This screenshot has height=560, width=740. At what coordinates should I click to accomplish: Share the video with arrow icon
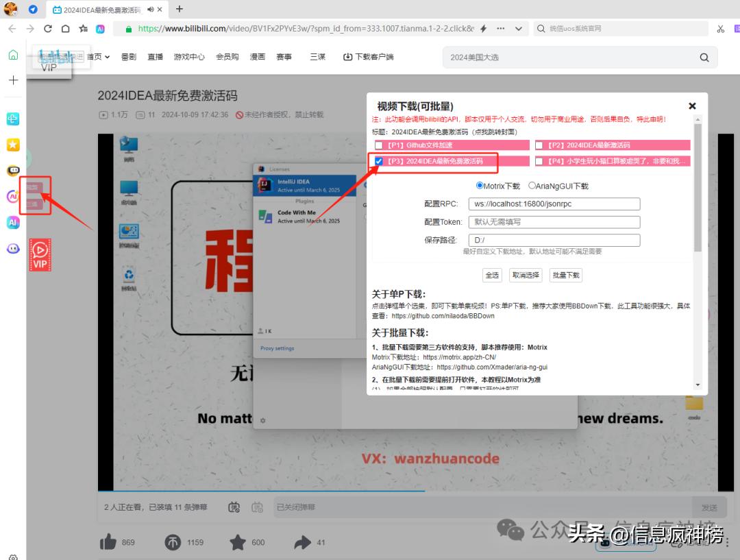[x=303, y=542]
